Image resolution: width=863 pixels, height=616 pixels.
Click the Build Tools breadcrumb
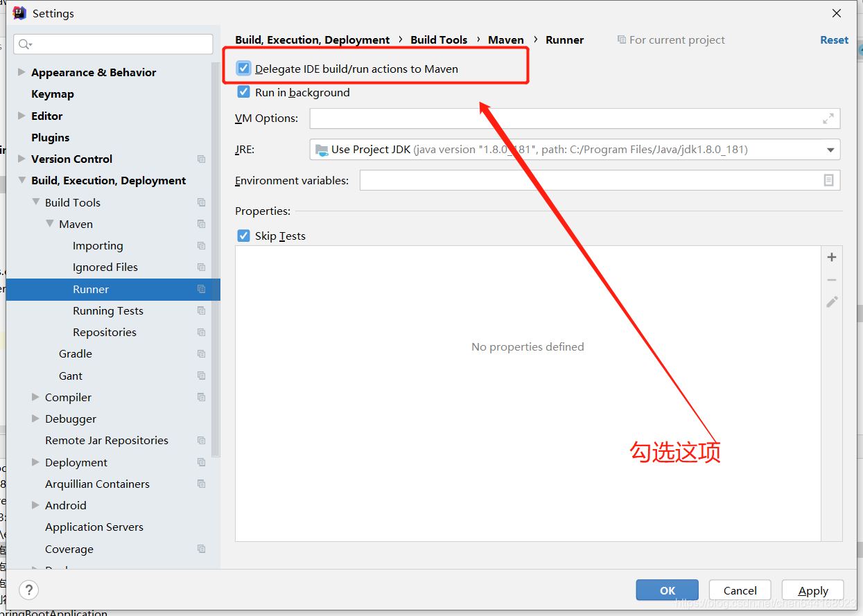click(x=439, y=39)
